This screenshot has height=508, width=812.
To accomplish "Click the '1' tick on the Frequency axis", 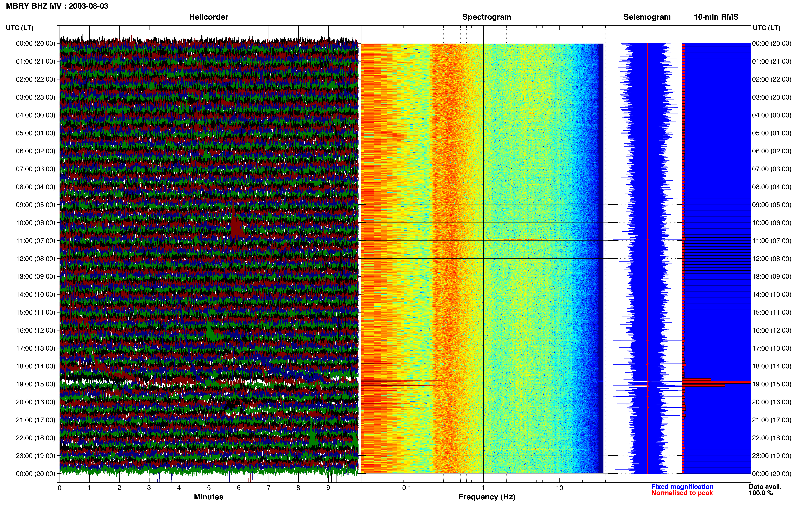I will pyautogui.click(x=483, y=488).
